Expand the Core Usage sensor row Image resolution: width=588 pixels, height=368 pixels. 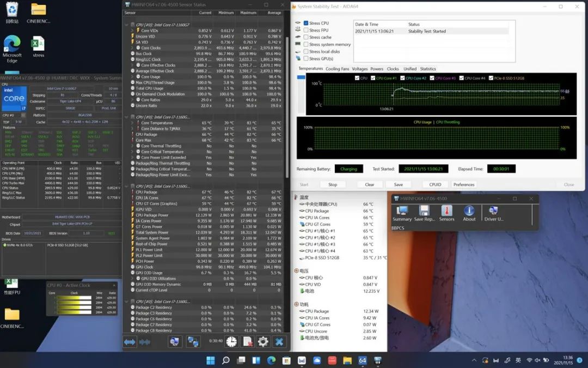click(x=132, y=77)
